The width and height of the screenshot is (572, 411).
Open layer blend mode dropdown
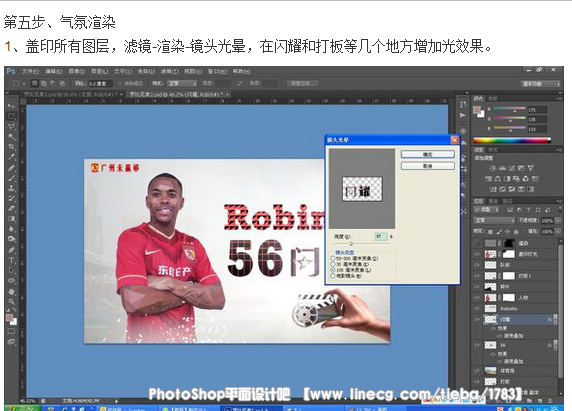coord(494,221)
